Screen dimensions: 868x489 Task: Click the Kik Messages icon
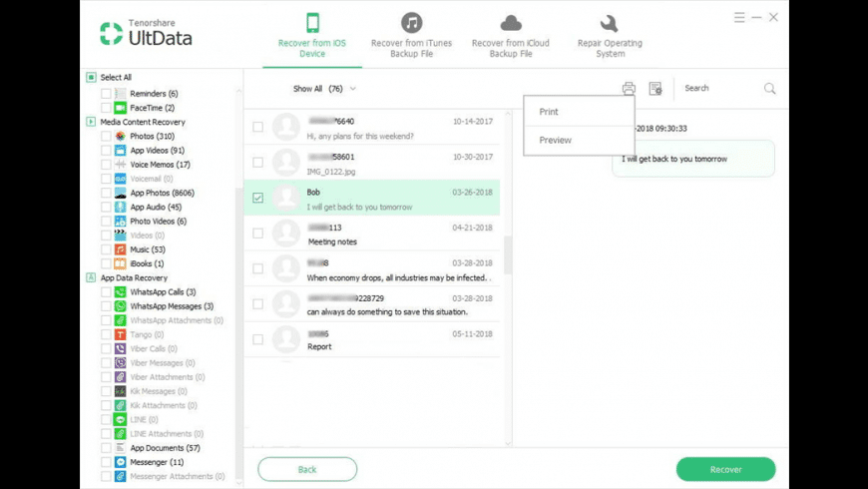tap(120, 391)
